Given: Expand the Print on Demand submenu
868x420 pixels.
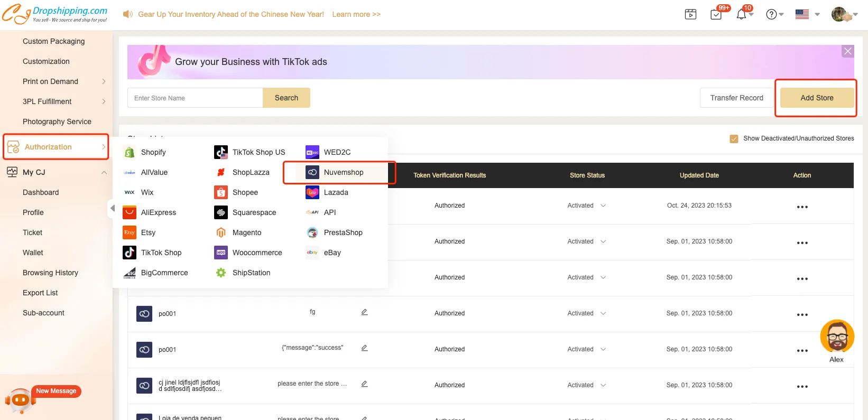Looking at the screenshot, I should [x=104, y=81].
